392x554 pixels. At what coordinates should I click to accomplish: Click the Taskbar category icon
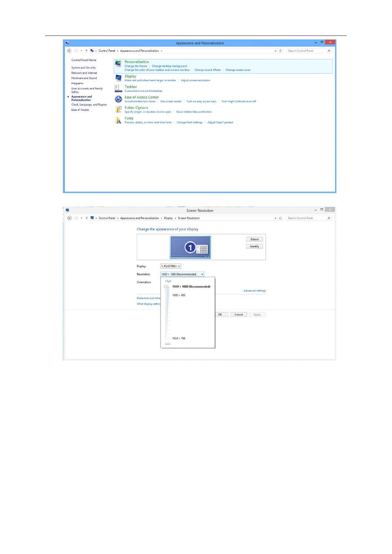(118, 88)
